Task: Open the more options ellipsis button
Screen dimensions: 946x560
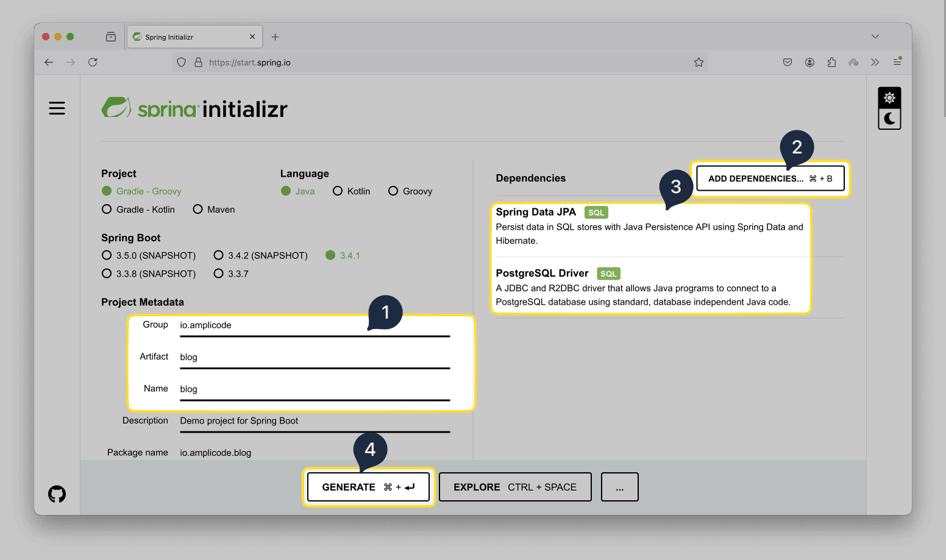Action: tap(620, 487)
